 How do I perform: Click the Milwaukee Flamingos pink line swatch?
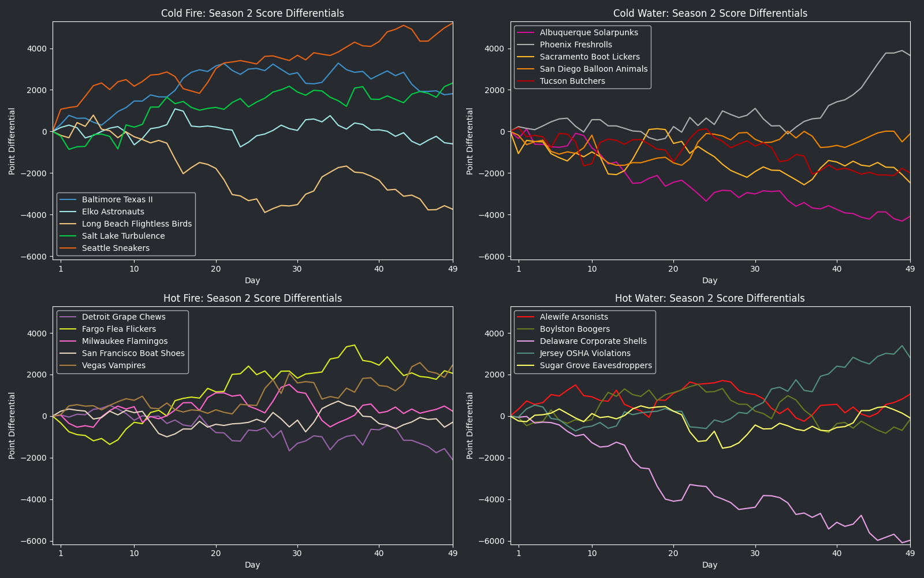coord(69,341)
